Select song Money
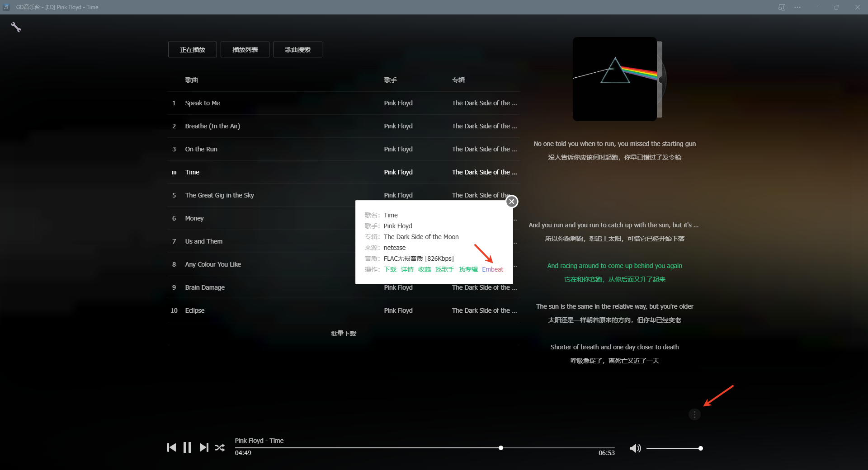This screenshot has width=868, height=470. (x=194, y=218)
